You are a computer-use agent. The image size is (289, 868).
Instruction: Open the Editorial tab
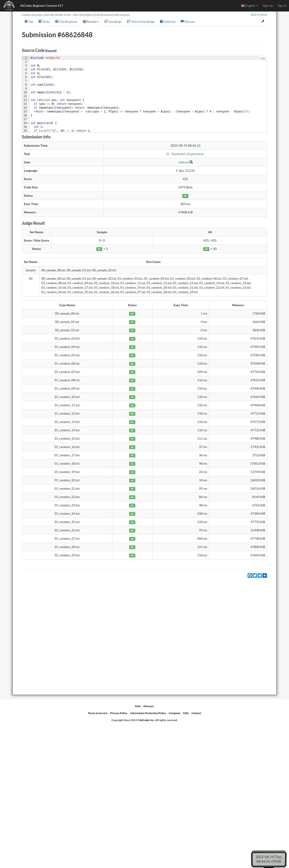pyautogui.click(x=167, y=22)
